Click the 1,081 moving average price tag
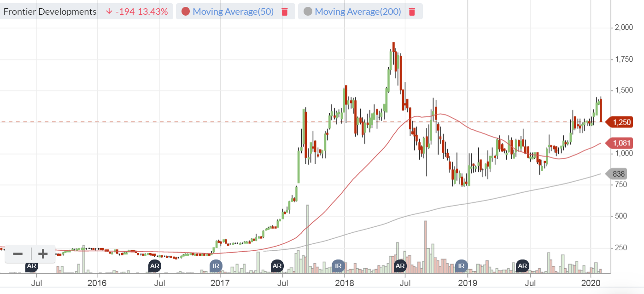644x294 pixels. click(620, 143)
